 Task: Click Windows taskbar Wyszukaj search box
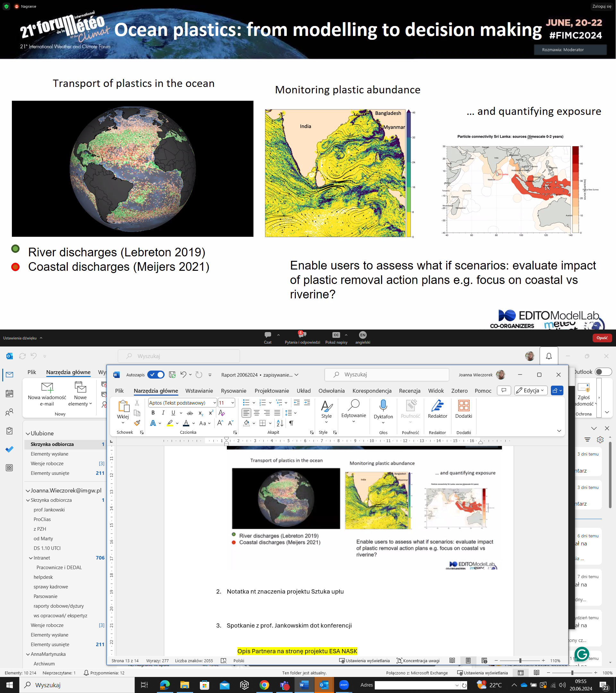(77, 685)
